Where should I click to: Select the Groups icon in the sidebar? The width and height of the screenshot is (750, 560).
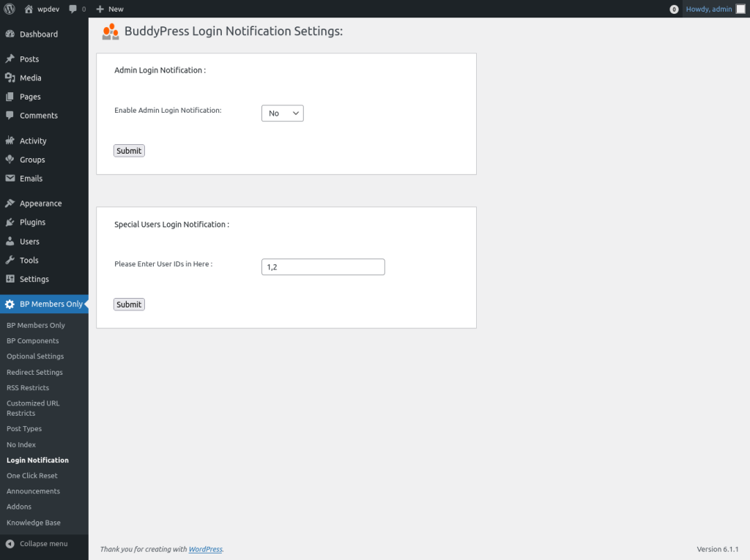tap(12, 160)
